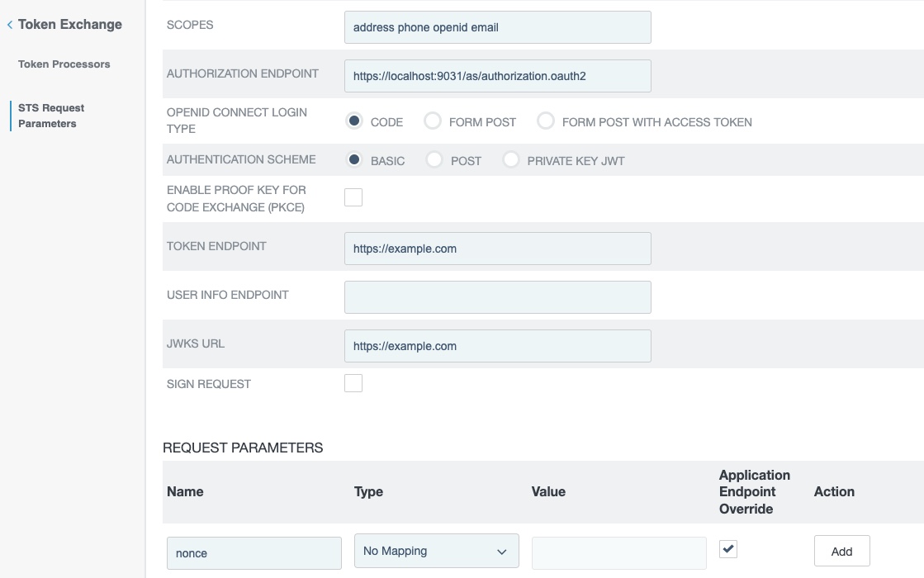Choose POST authentication scheme

434,159
